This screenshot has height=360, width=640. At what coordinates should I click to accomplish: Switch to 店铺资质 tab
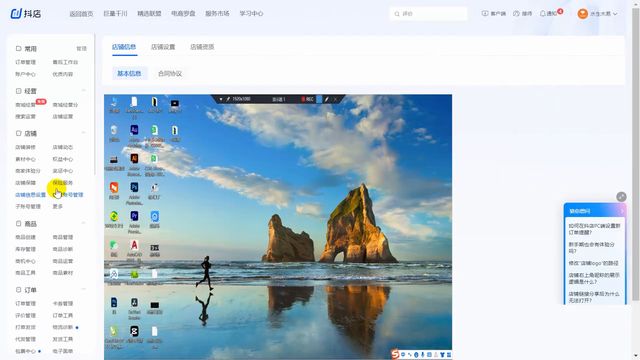(202, 47)
